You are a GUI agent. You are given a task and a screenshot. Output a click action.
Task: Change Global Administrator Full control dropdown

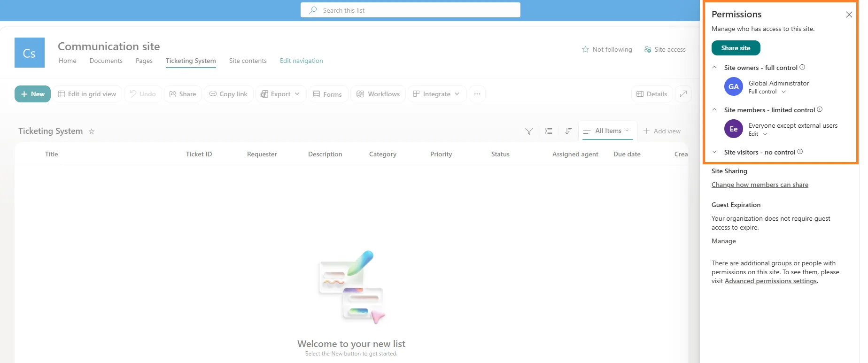tap(767, 92)
